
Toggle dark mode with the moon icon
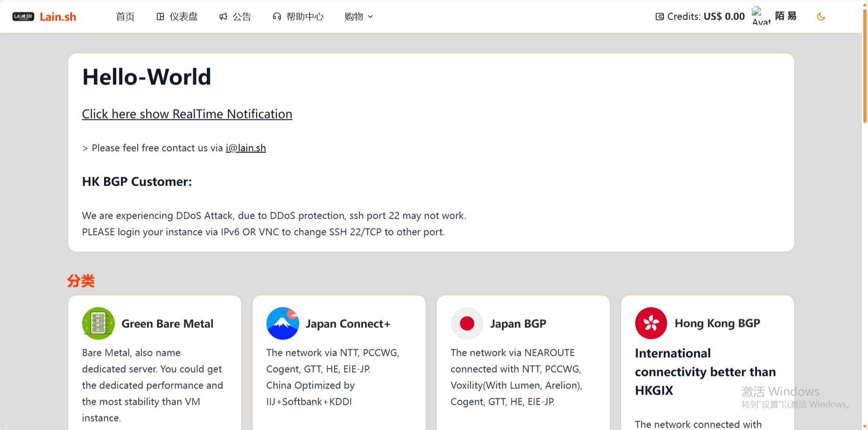click(x=821, y=17)
